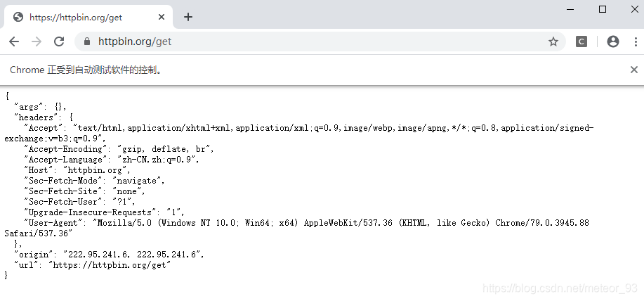
Task: Click the "Sec-Fetch-Site": "none" line
Action: coord(84,191)
